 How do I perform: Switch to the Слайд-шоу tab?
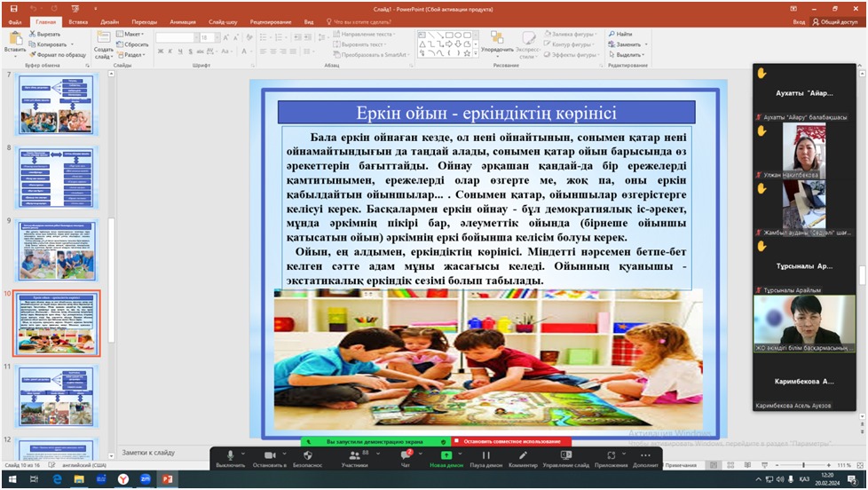coord(223,22)
